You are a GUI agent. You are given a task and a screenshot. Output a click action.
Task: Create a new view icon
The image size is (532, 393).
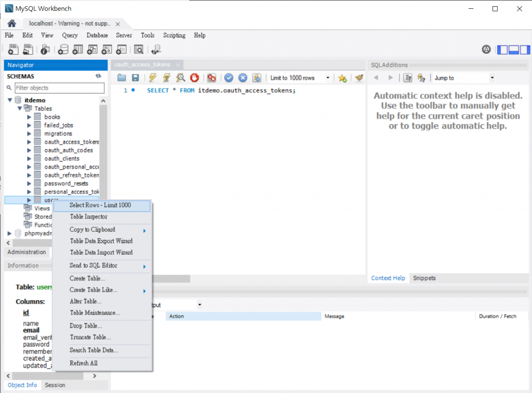click(x=92, y=49)
